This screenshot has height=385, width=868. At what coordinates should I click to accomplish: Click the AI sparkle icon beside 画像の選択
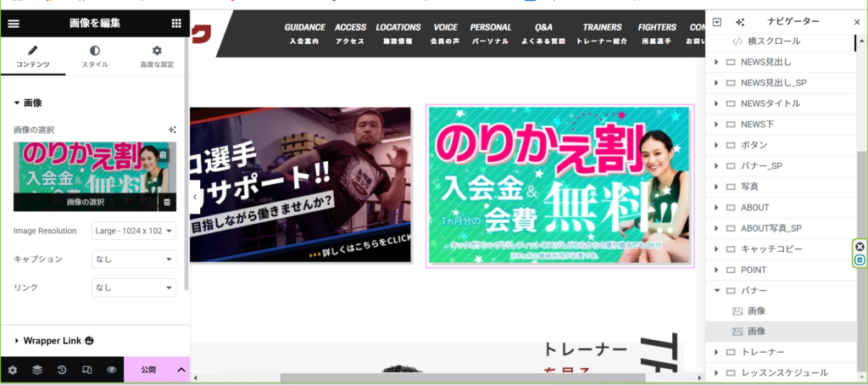point(172,130)
